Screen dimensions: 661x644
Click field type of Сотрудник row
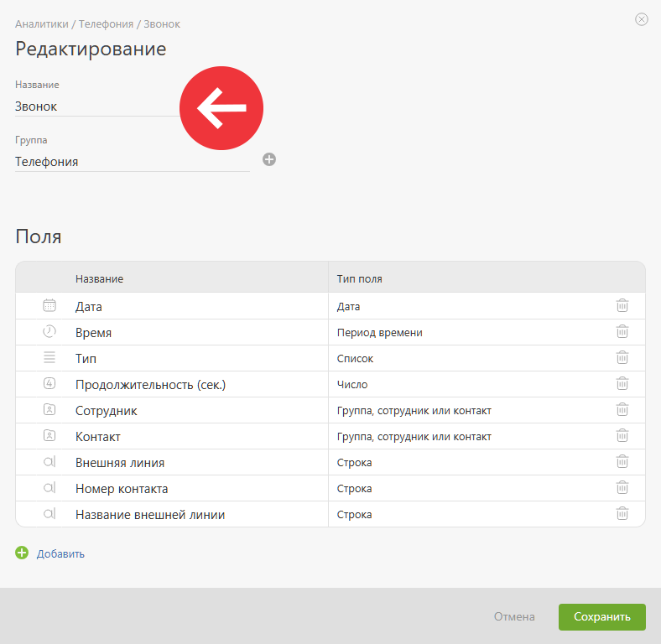coord(414,411)
